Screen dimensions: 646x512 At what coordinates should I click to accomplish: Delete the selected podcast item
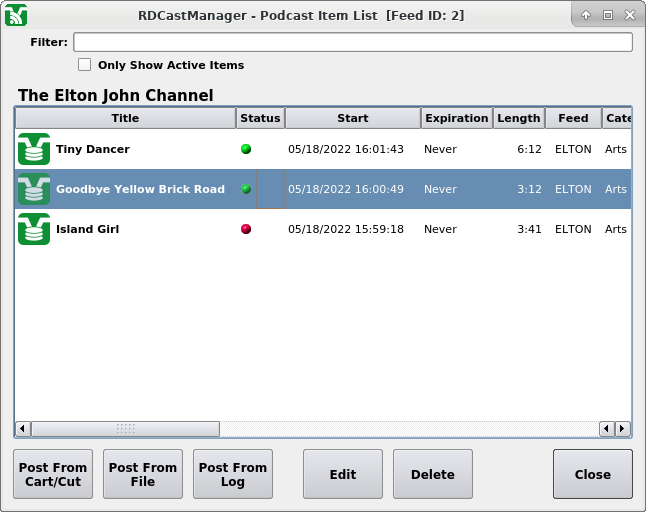433,474
